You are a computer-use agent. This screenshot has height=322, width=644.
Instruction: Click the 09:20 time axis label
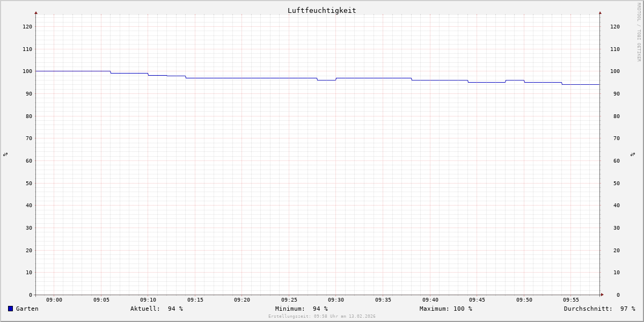pos(242,300)
